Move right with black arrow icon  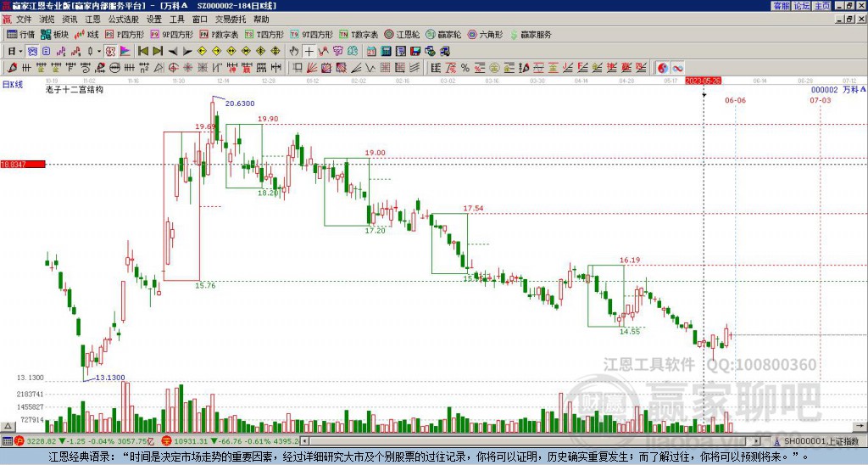pos(187,52)
